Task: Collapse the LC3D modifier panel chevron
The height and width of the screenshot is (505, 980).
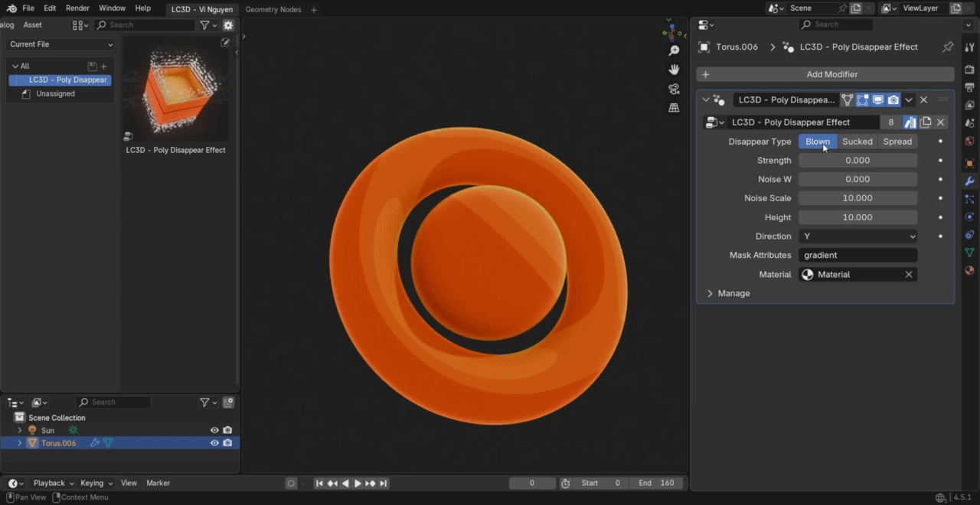Action: (x=706, y=100)
